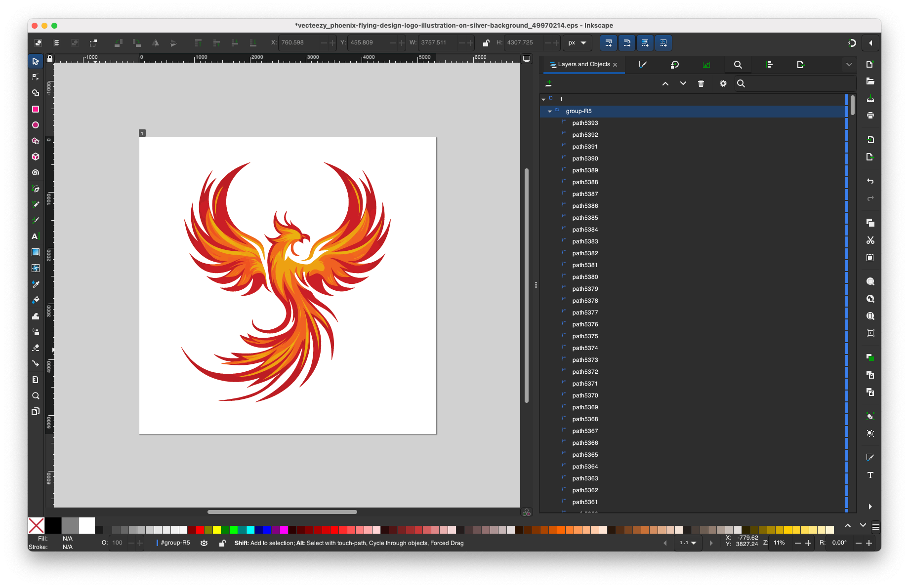The height and width of the screenshot is (588, 909).
Task: Delete the selected layer item
Action: [x=701, y=83]
